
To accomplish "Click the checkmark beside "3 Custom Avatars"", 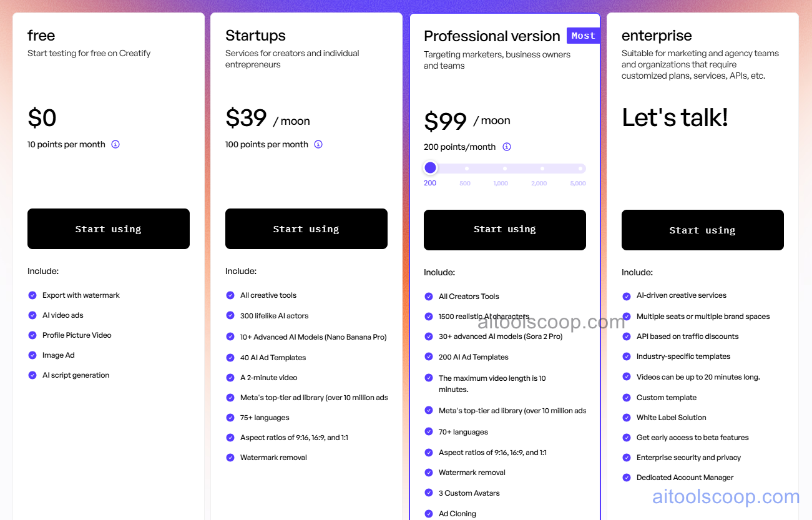I will [428, 493].
